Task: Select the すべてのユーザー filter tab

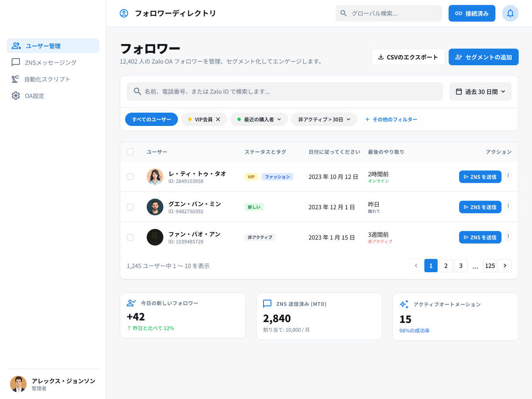Action: [151, 119]
